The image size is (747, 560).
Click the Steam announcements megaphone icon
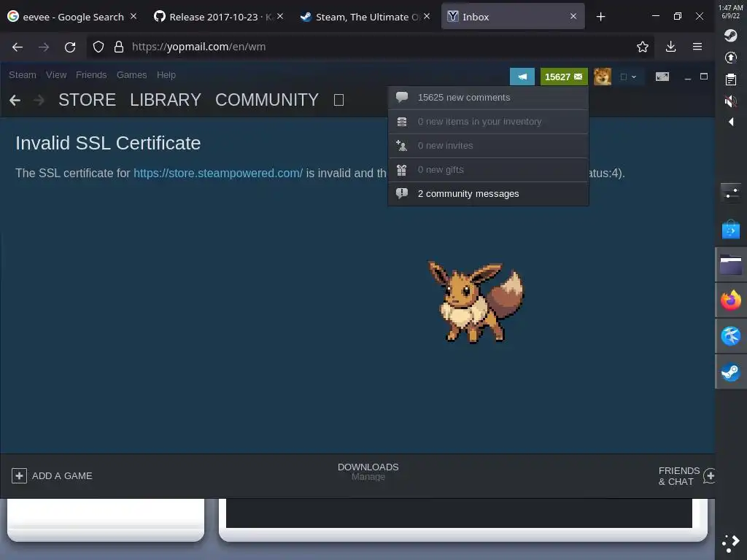click(x=522, y=77)
